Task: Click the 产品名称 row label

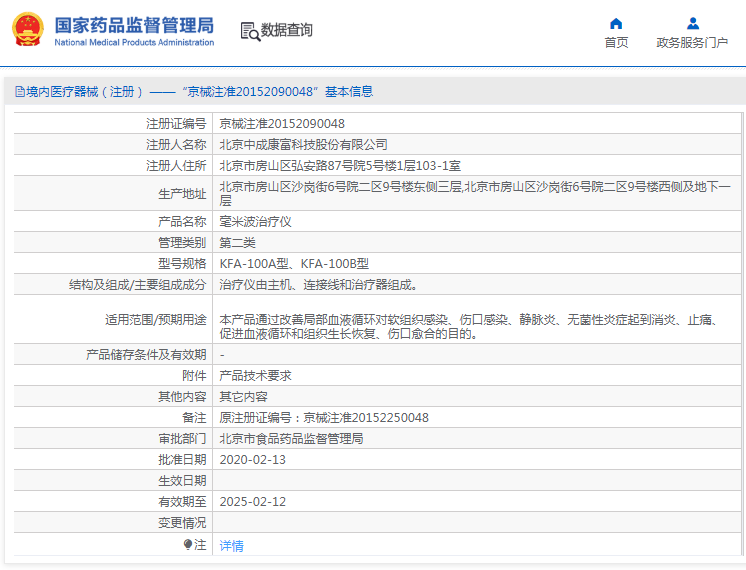Action: click(x=182, y=221)
